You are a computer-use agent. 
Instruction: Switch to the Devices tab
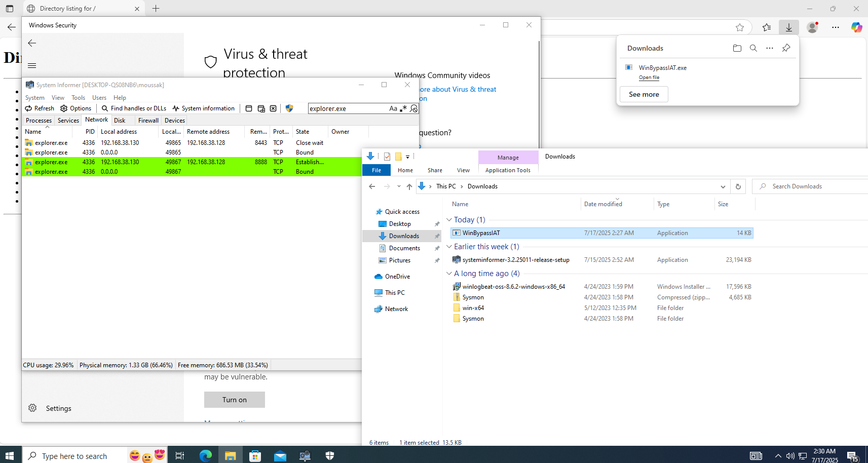[x=175, y=121]
